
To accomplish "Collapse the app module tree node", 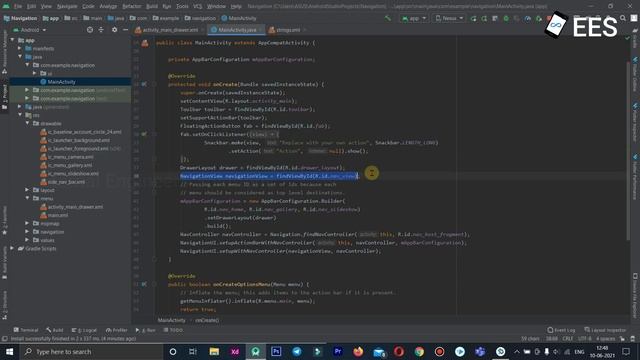I will coord(13,40).
